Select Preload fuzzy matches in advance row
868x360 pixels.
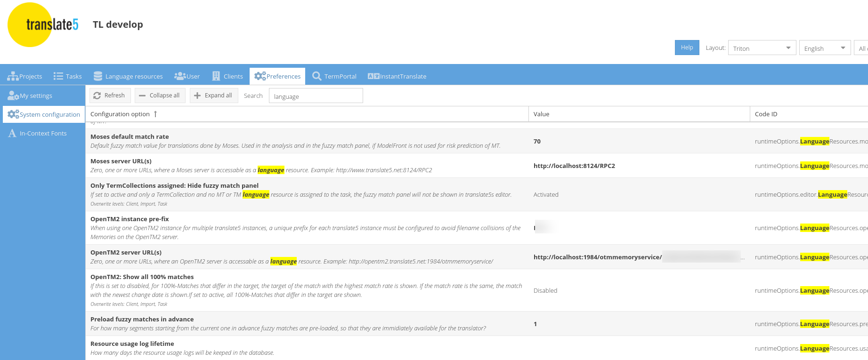[x=477, y=324]
